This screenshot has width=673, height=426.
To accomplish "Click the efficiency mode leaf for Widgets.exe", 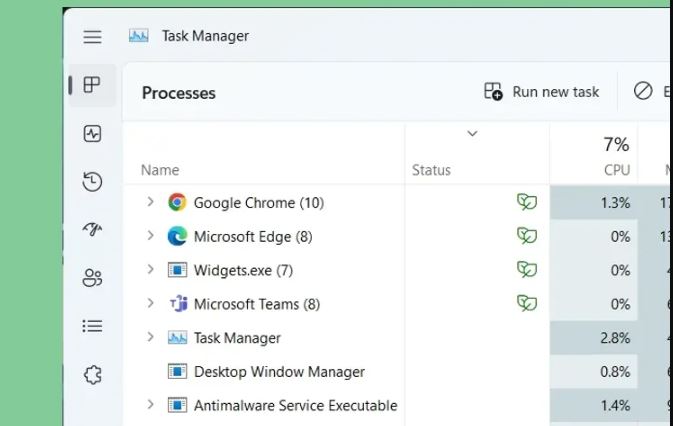I will (527, 269).
